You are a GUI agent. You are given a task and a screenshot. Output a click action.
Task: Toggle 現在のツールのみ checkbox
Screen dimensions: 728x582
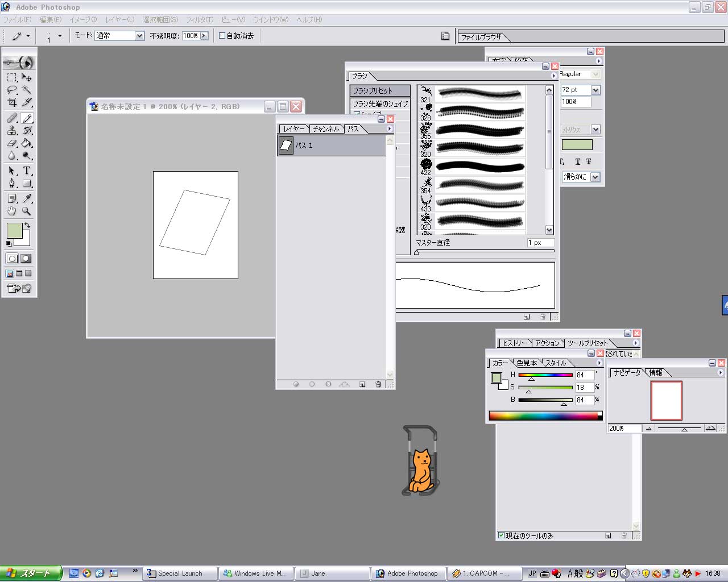[x=501, y=535]
